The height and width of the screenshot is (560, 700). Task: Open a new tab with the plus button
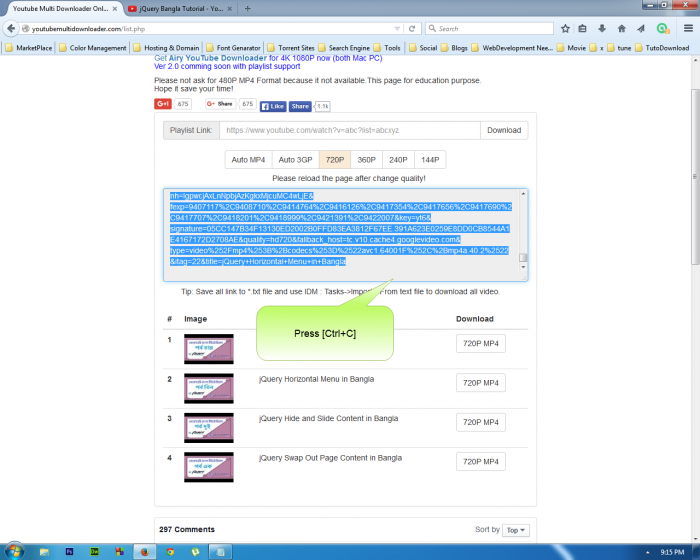pos(247,8)
